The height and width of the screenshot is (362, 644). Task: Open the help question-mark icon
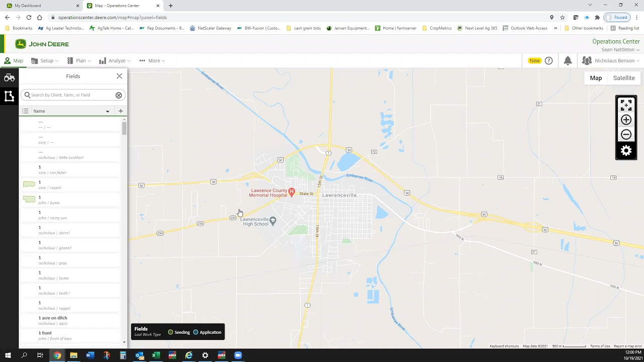(549, 61)
